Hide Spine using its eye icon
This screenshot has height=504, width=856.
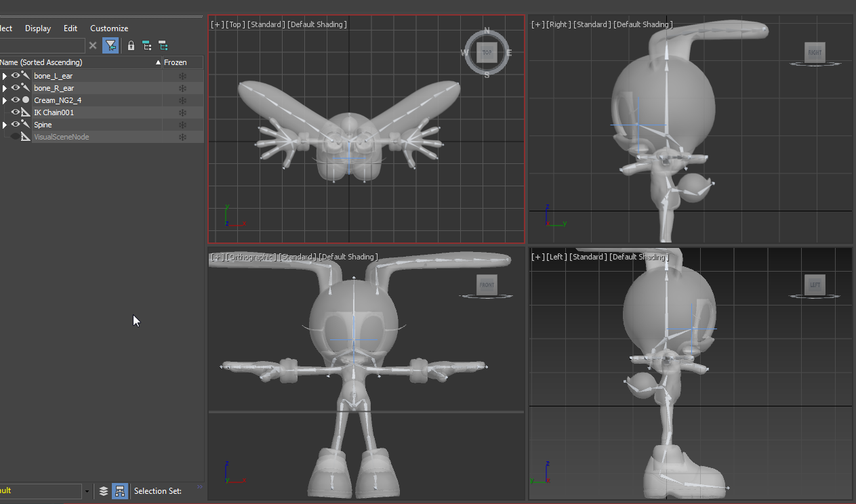(15, 125)
